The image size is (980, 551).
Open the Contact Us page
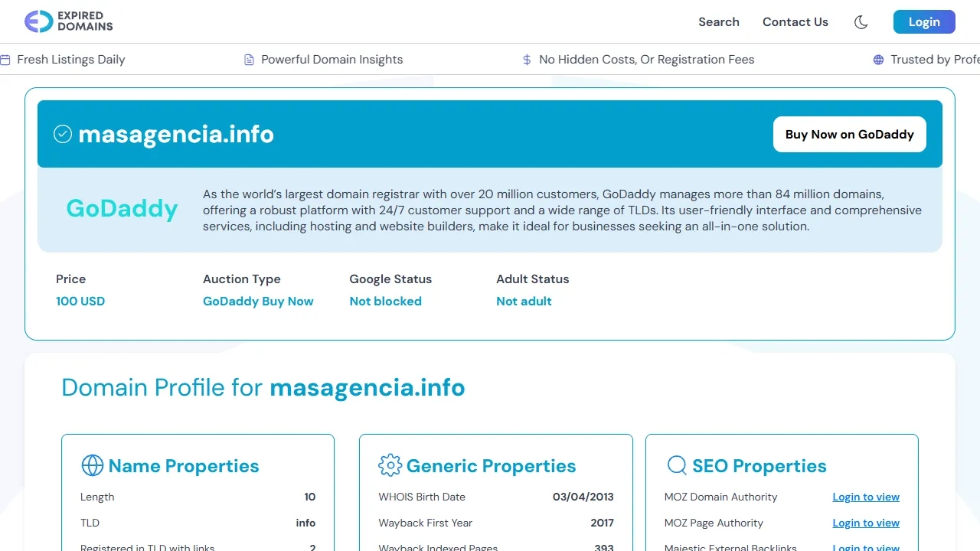point(795,22)
